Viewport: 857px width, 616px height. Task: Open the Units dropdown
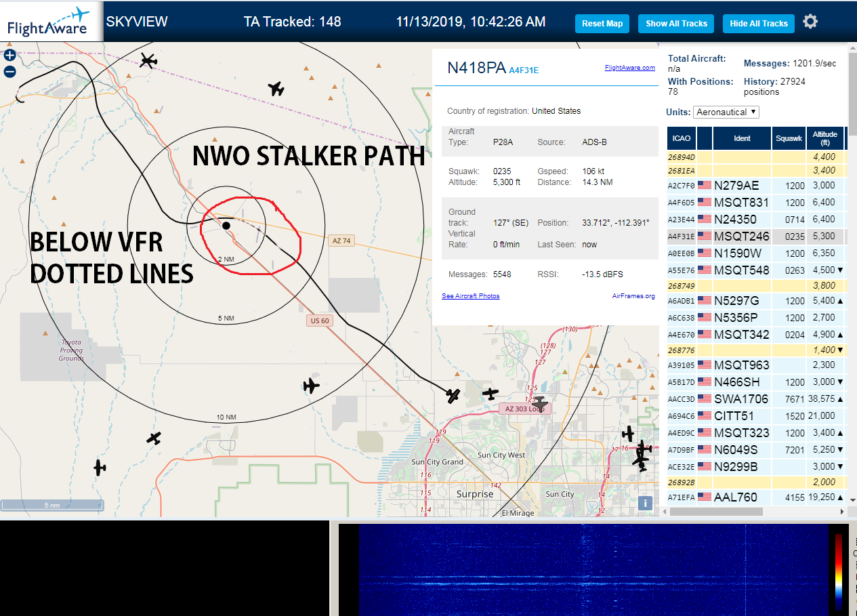[726, 112]
